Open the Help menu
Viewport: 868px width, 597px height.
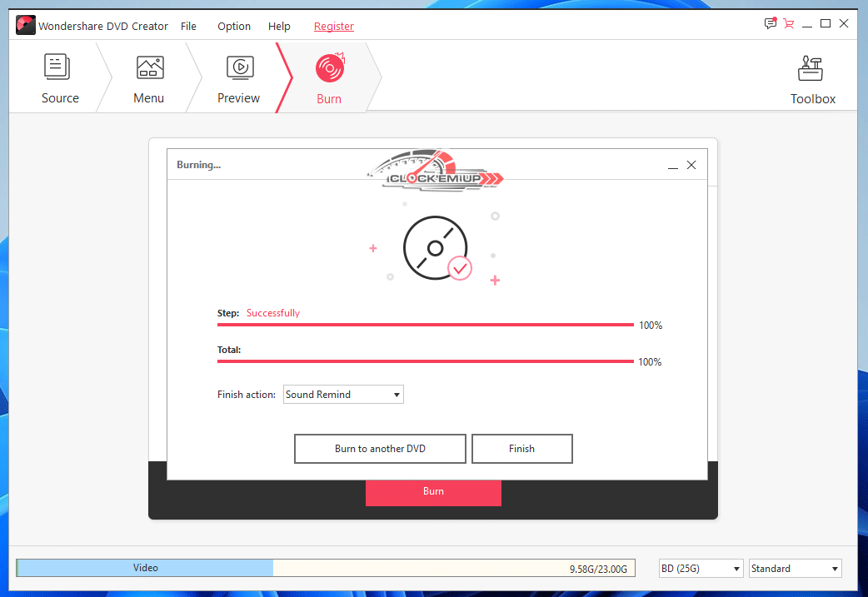point(279,26)
